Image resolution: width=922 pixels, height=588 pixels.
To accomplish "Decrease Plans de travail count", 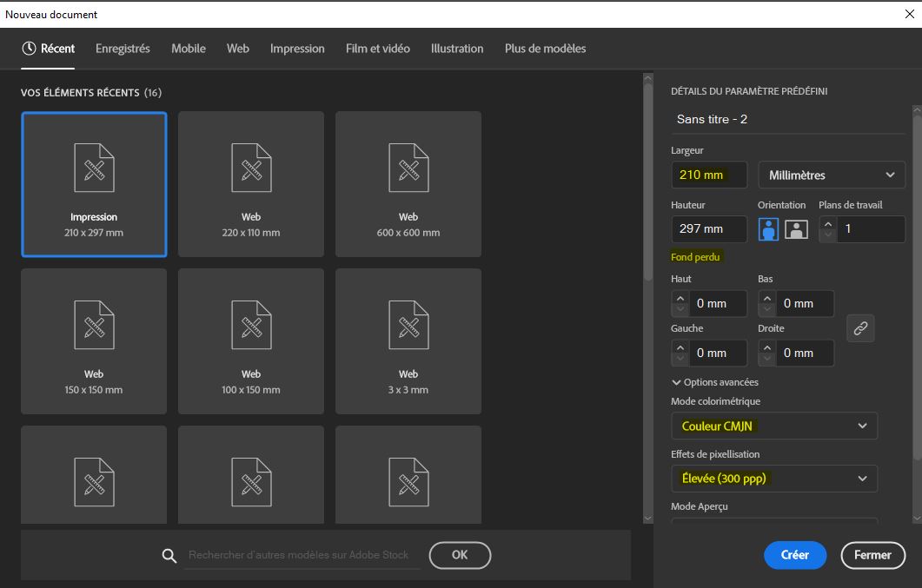I will pyautogui.click(x=828, y=235).
